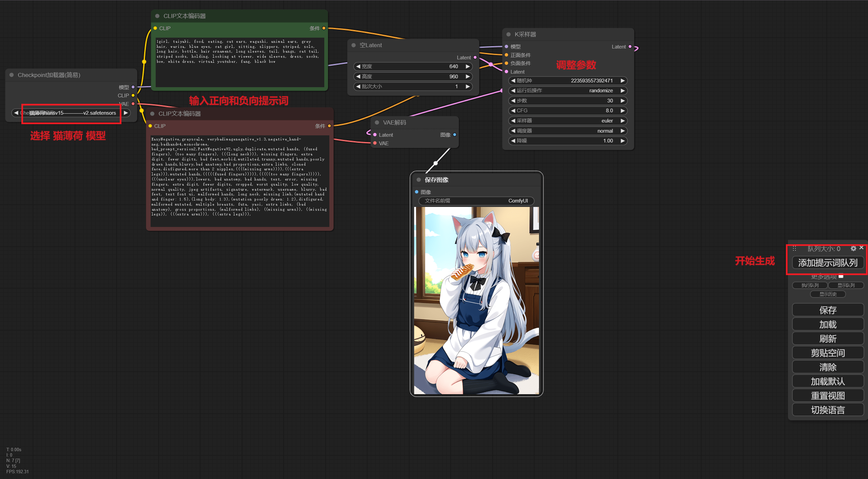This screenshot has width=868, height=479.
Task: Toggle the 更多选项 checkbox
Action: tap(841, 276)
